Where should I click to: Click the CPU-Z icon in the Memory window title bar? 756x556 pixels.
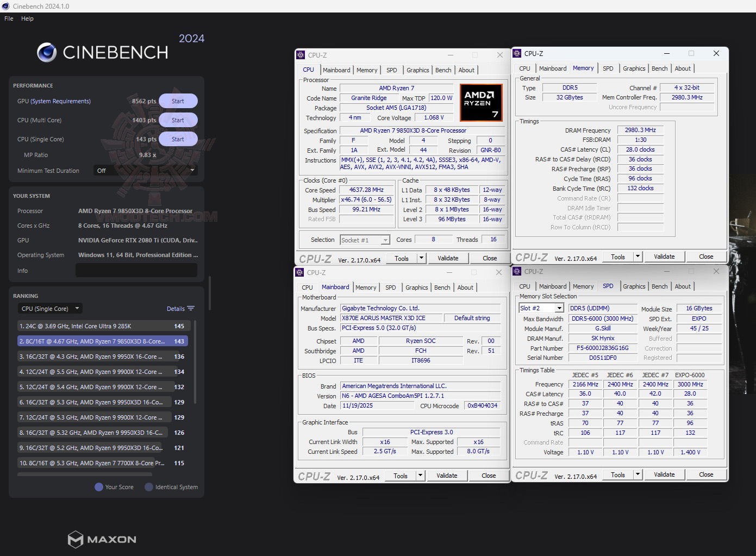[517, 53]
